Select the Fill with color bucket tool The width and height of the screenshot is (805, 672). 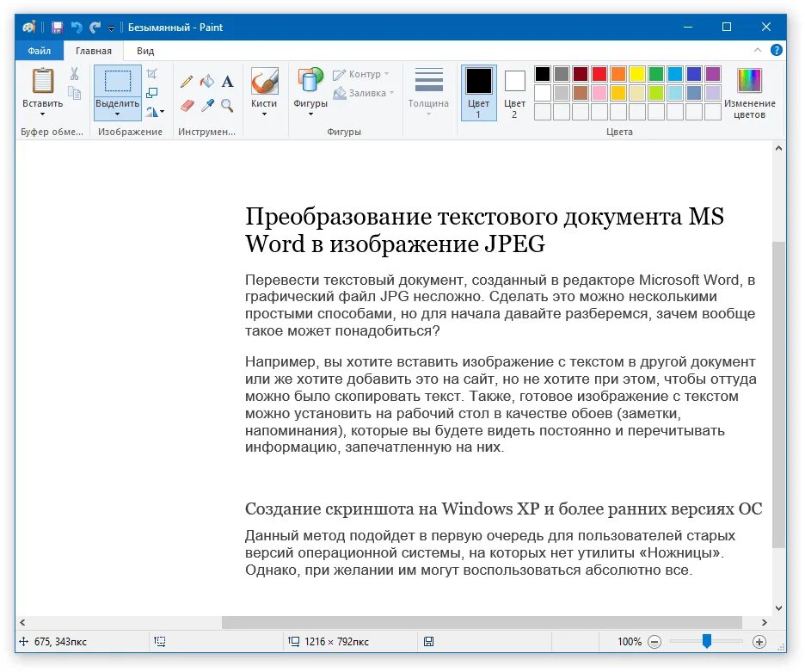tap(207, 81)
